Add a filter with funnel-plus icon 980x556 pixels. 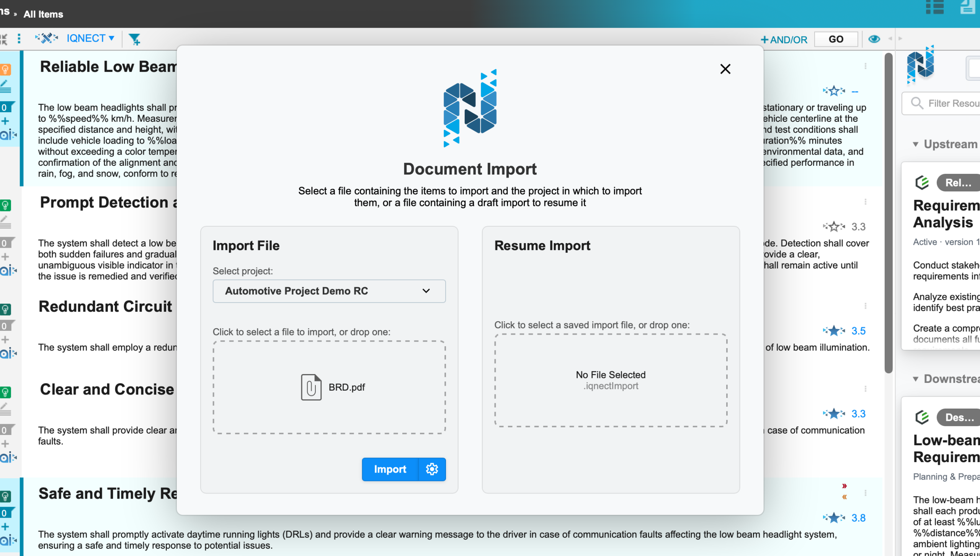134,39
